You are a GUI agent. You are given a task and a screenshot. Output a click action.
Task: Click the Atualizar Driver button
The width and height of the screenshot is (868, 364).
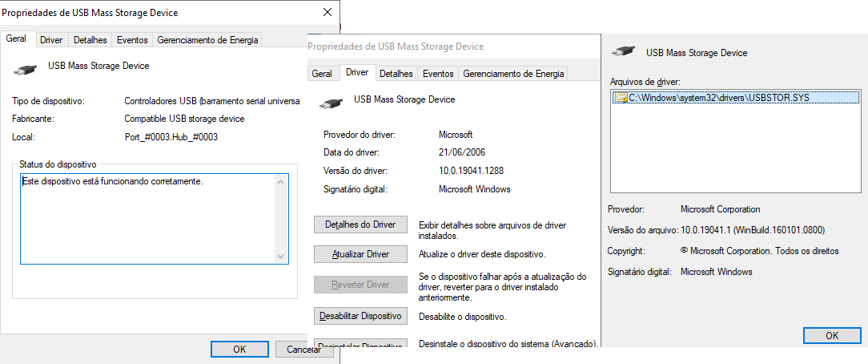[x=360, y=255]
